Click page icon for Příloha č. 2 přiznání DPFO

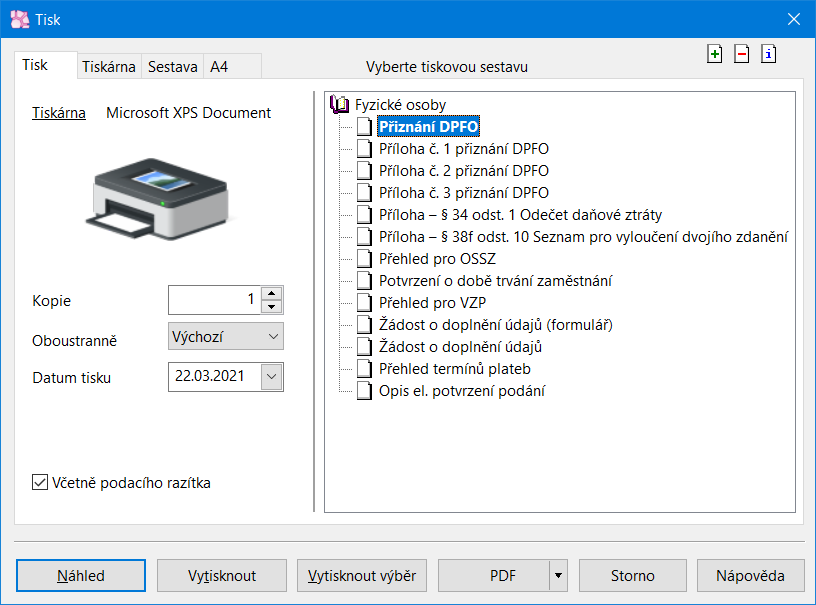tap(364, 171)
